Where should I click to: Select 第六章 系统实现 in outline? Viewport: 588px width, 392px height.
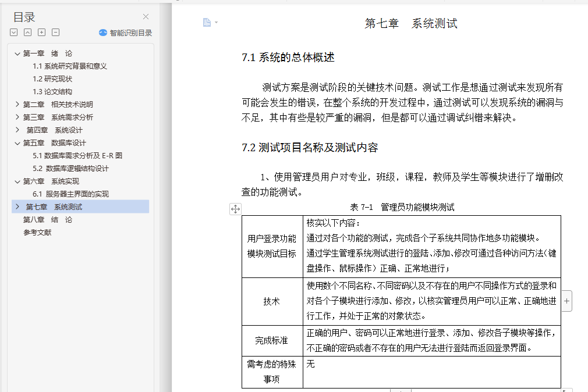[x=51, y=181]
